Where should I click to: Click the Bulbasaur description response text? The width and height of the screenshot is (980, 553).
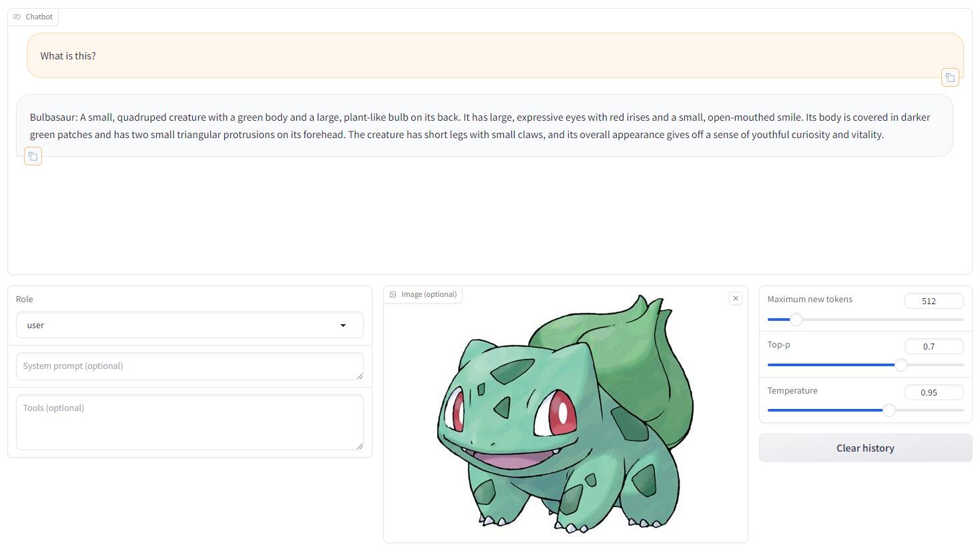[480, 125]
